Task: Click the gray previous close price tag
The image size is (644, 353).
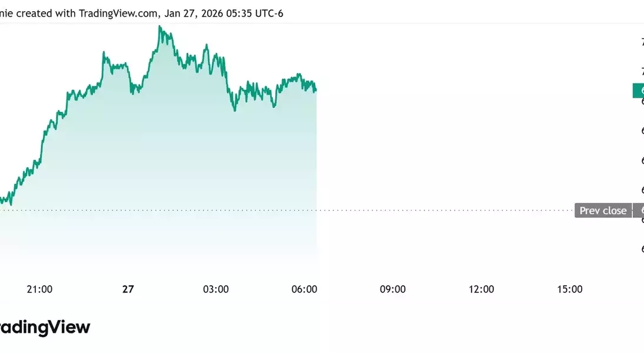Action: point(639,211)
